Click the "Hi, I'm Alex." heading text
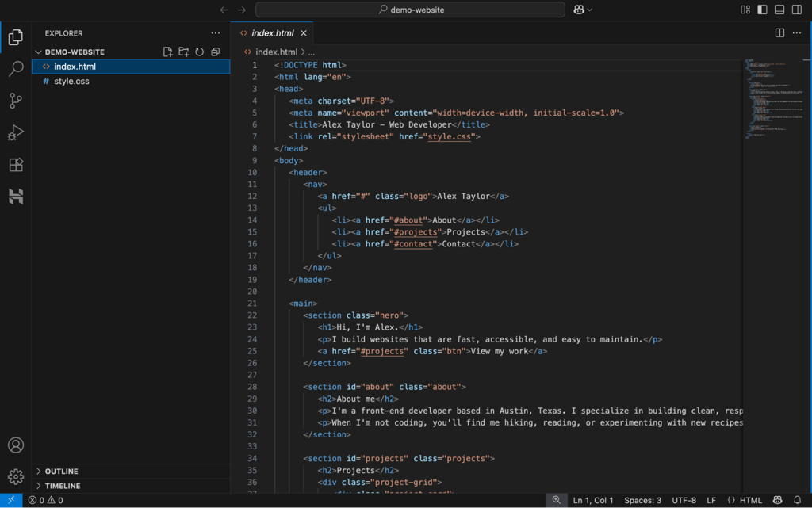This screenshot has width=812, height=508. point(368,327)
